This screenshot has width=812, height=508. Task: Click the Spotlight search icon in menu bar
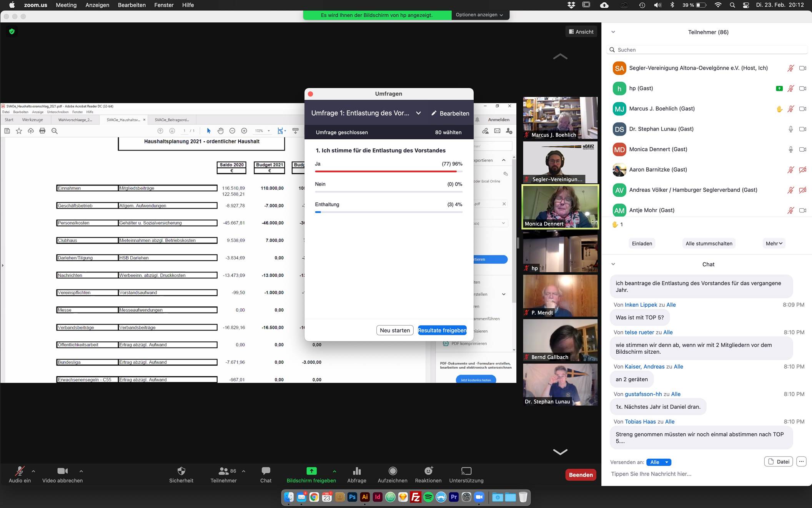pyautogui.click(x=732, y=5)
